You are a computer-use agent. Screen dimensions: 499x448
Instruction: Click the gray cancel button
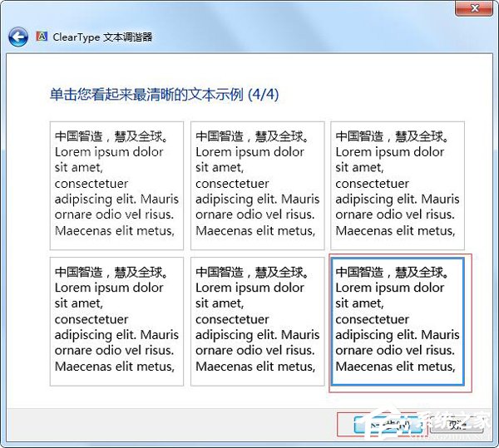pos(457,425)
